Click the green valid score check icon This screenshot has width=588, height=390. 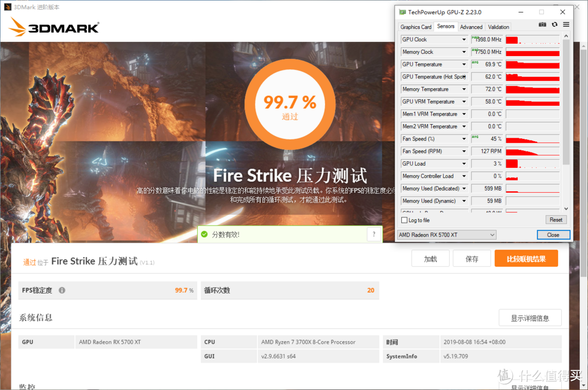pyautogui.click(x=204, y=234)
